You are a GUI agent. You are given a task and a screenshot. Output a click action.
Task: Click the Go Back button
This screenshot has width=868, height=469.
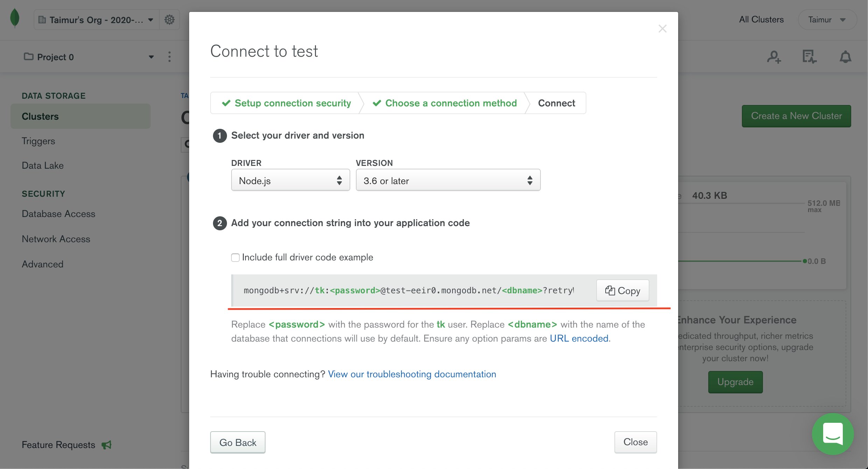tap(237, 442)
